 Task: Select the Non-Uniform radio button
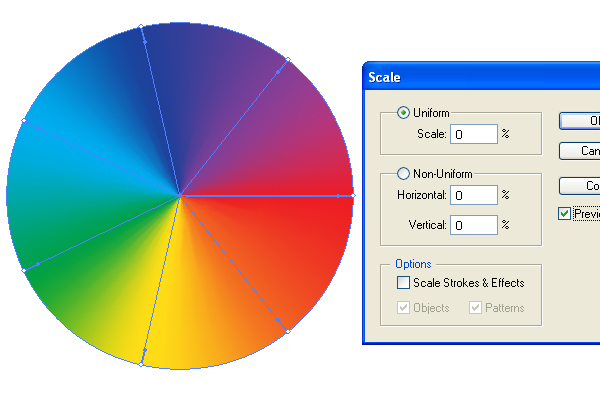(x=404, y=174)
